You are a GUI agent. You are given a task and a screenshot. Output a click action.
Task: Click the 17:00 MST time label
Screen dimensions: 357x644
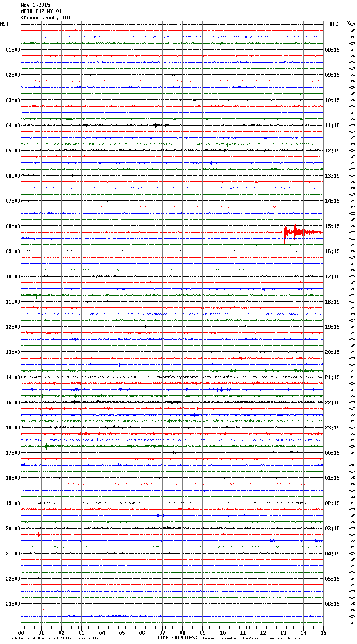13,453
